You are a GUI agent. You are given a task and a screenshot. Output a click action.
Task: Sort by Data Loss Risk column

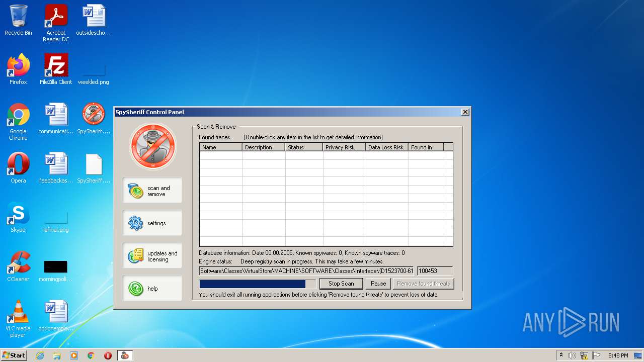(387, 147)
